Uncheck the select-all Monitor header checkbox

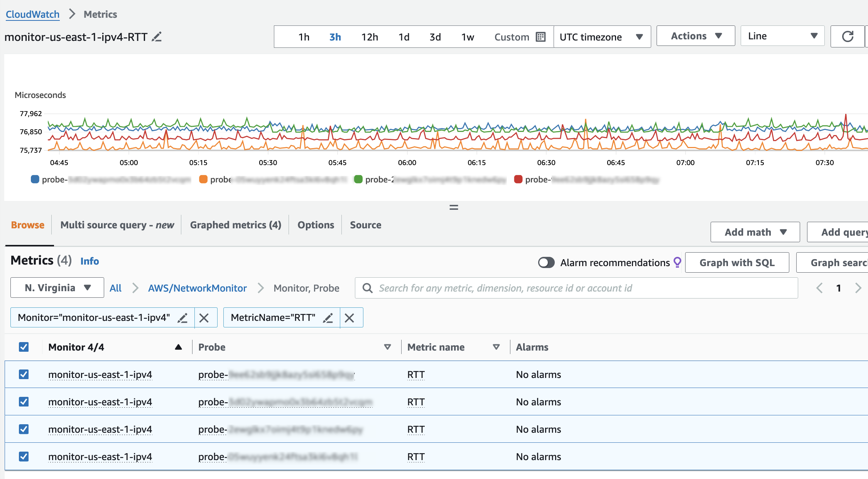point(24,347)
